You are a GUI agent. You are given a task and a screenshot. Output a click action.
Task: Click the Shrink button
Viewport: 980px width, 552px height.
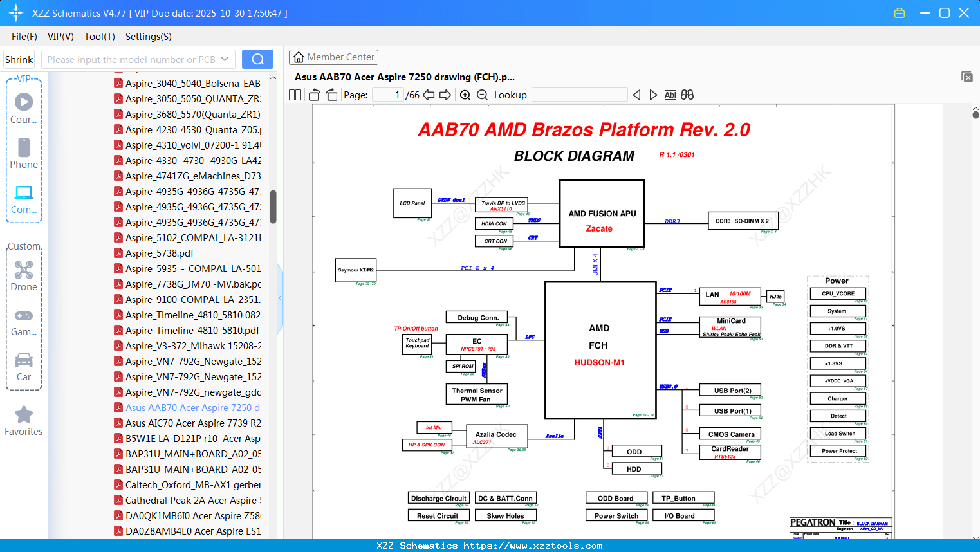19,59
